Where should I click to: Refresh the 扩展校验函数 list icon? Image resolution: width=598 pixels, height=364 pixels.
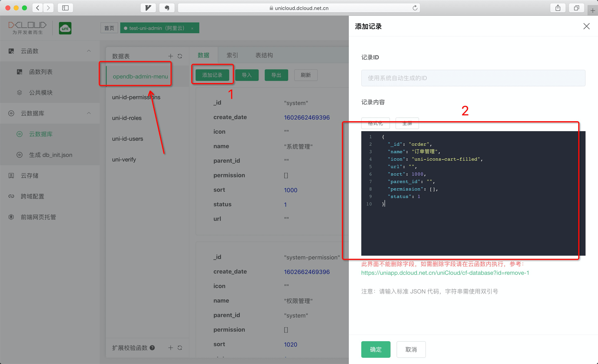180,348
